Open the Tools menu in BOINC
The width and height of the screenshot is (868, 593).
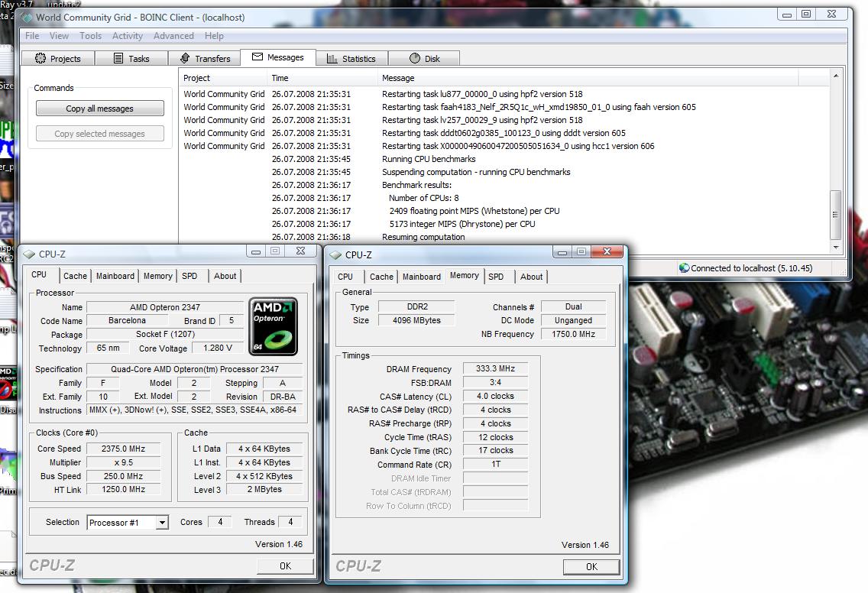90,36
